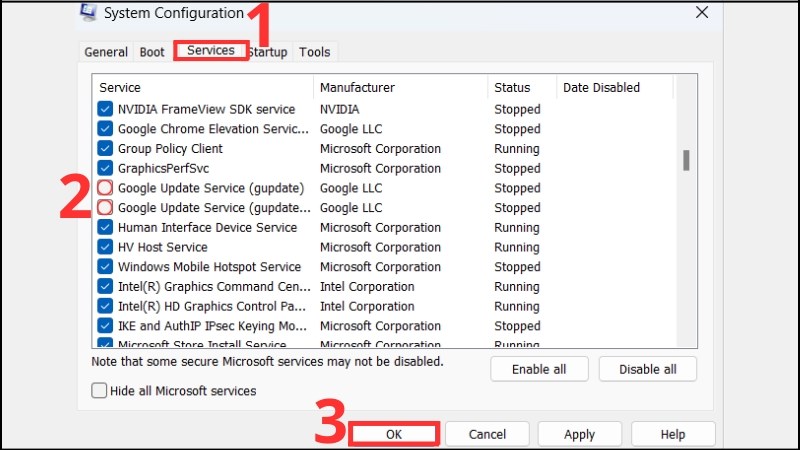800x450 pixels.
Task: Uncheck the HV Host Service checkbox
Action: [x=105, y=247]
